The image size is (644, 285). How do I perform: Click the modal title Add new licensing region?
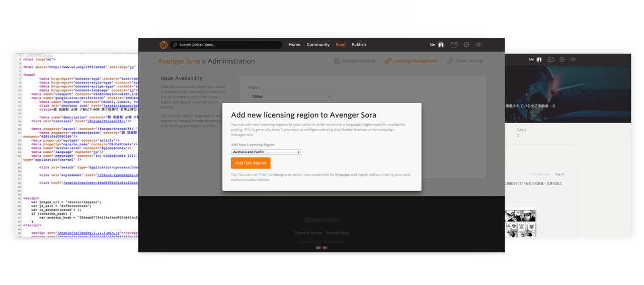(303, 115)
